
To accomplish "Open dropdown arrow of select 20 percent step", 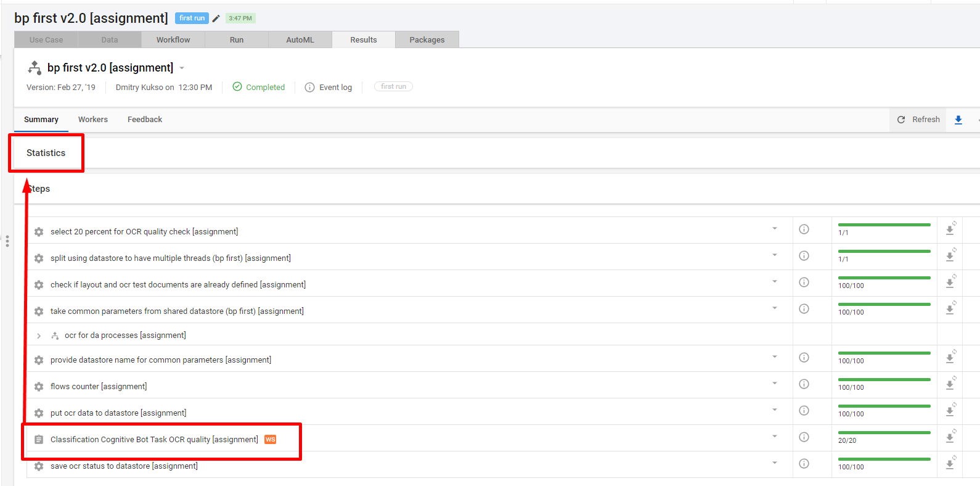I will pos(775,229).
